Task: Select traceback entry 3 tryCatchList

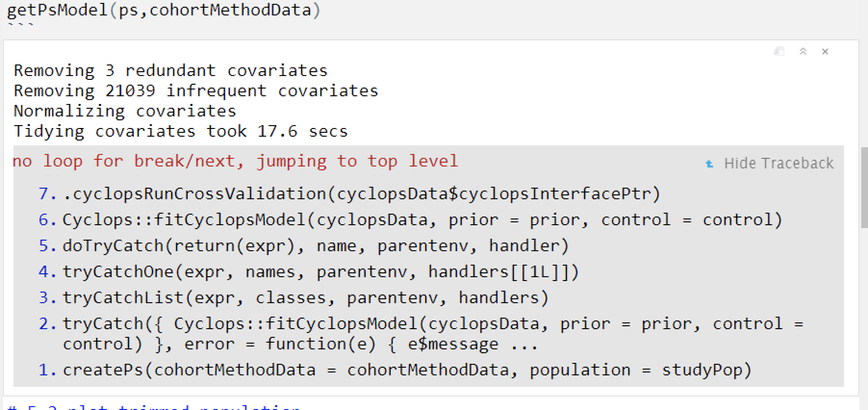Action: (x=294, y=297)
